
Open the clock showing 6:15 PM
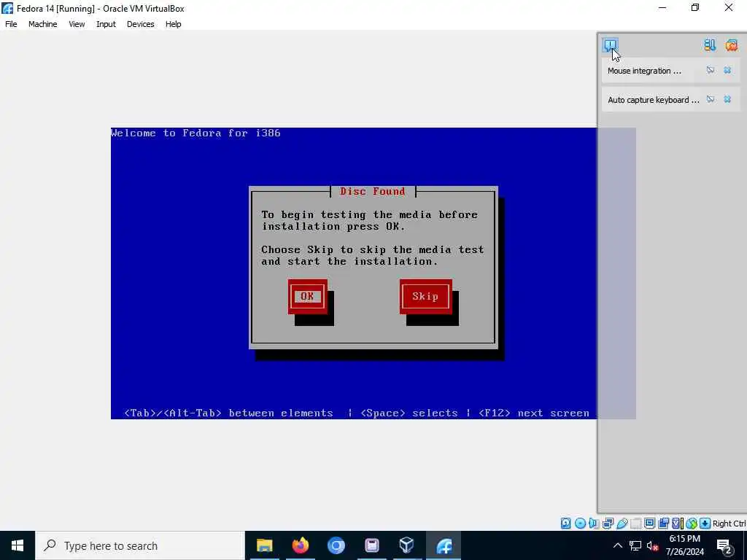tap(684, 545)
